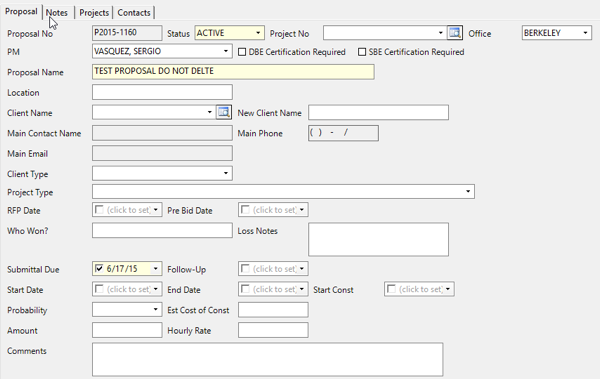Uncheck the Submittal Due date checkbox
Viewport: 600px width, 379px height.
point(99,268)
